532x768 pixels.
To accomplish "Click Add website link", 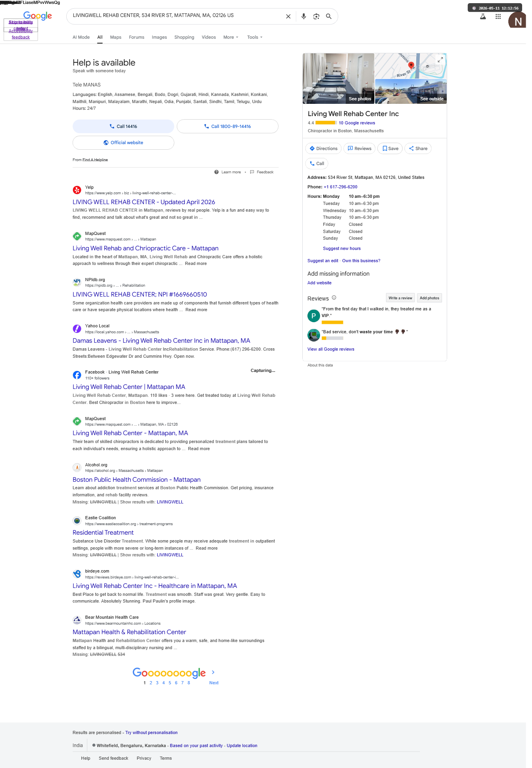I will pos(319,283).
